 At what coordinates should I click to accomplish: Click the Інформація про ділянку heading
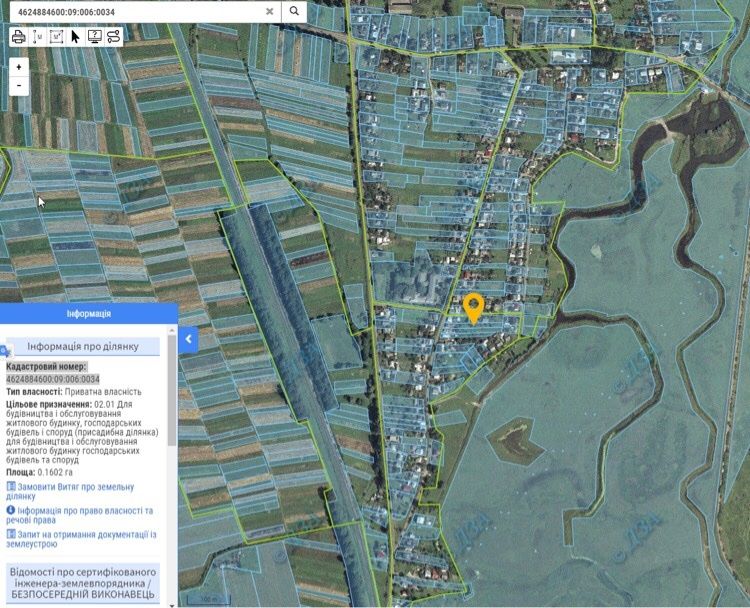coord(83,346)
